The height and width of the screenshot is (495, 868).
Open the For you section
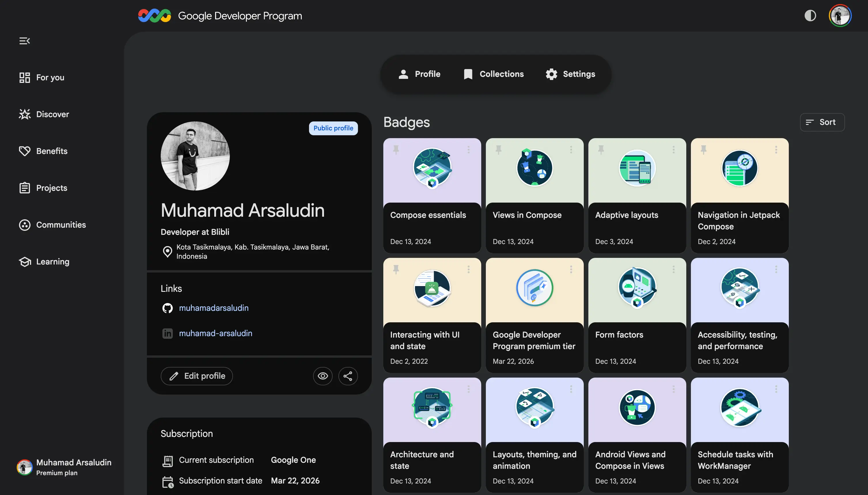pos(42,77)
